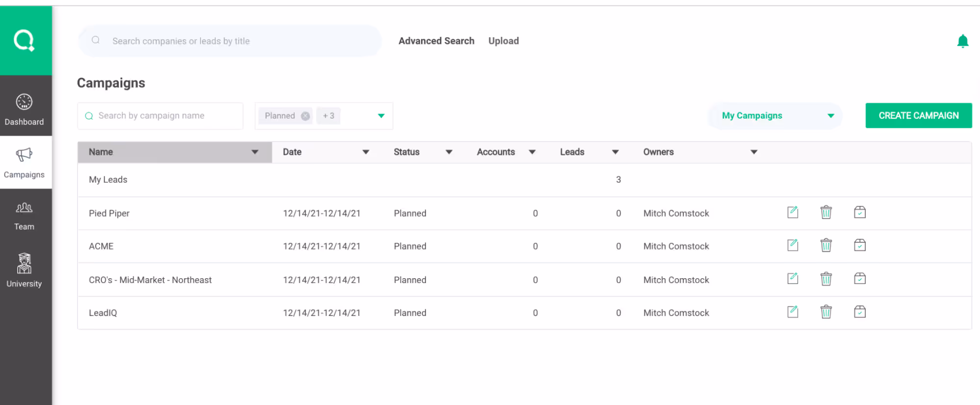Sort by the Status column arrow

[x=449, y=152]
